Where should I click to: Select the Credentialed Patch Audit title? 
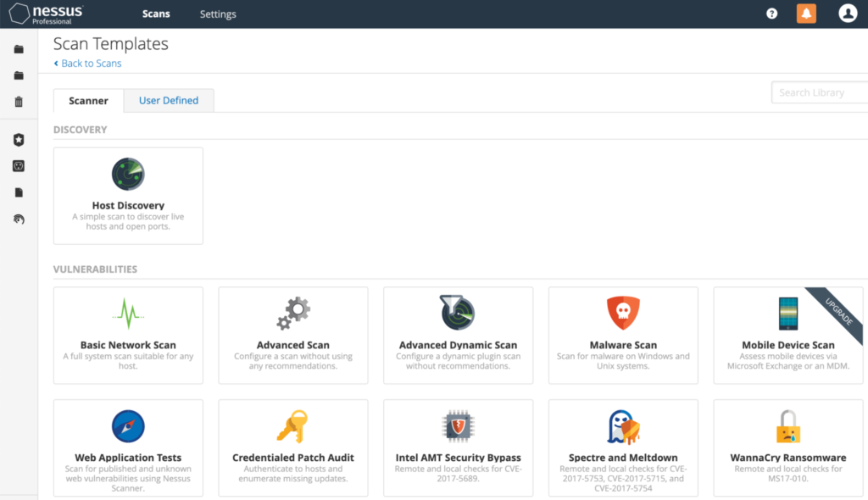pyautogui.click(x=292, y=458)
